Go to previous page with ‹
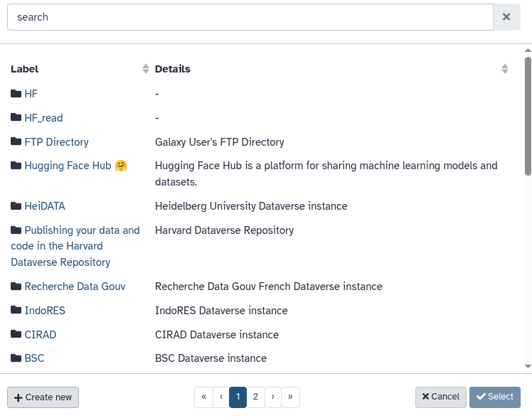This screenshot has width=532, height=418. [221, 397]
